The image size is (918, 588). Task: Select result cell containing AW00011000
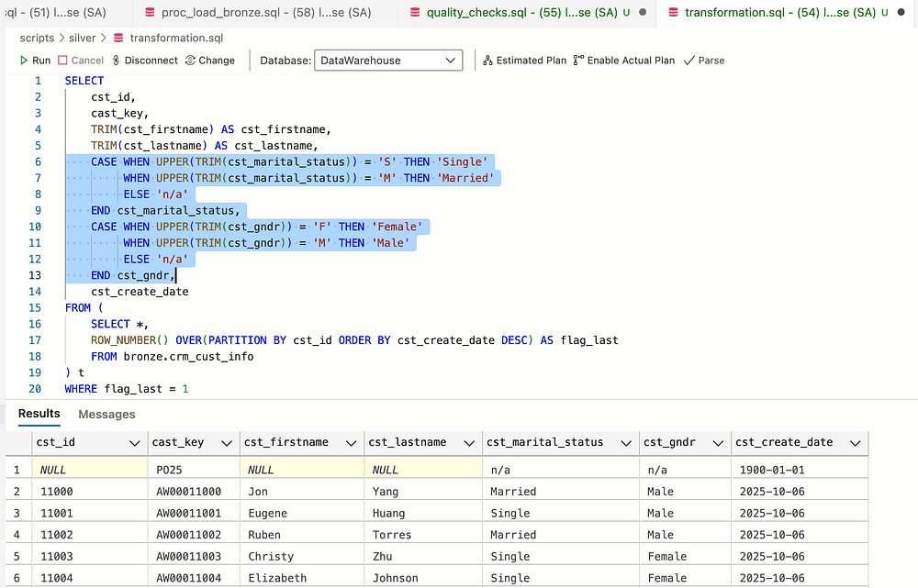[189, 492]
